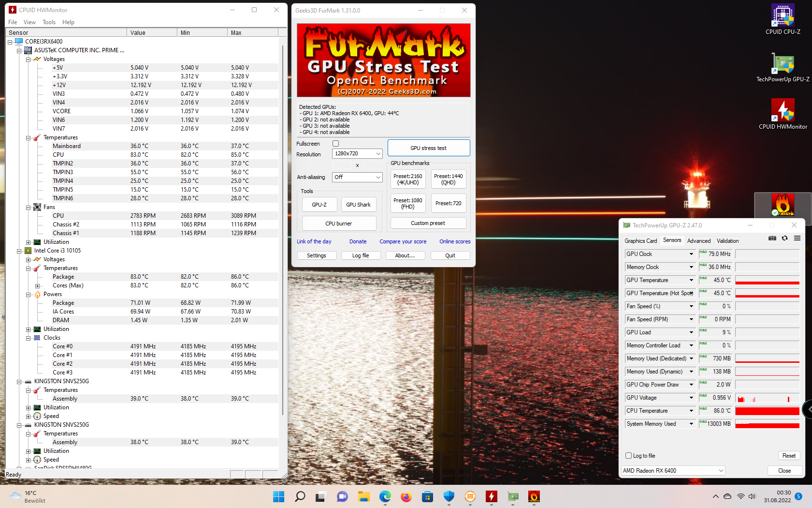The width and height of the screenshot is (812, 508).
Task: Enable the Fullscreen checkbox in FurMark
Action: [336, 144]
